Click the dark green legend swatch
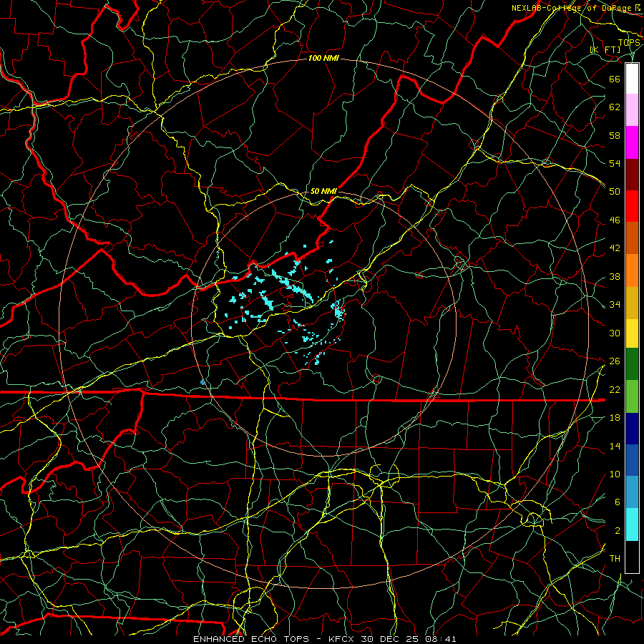The height and width of the screenshot is (644, 644). [x=632, y=364]
